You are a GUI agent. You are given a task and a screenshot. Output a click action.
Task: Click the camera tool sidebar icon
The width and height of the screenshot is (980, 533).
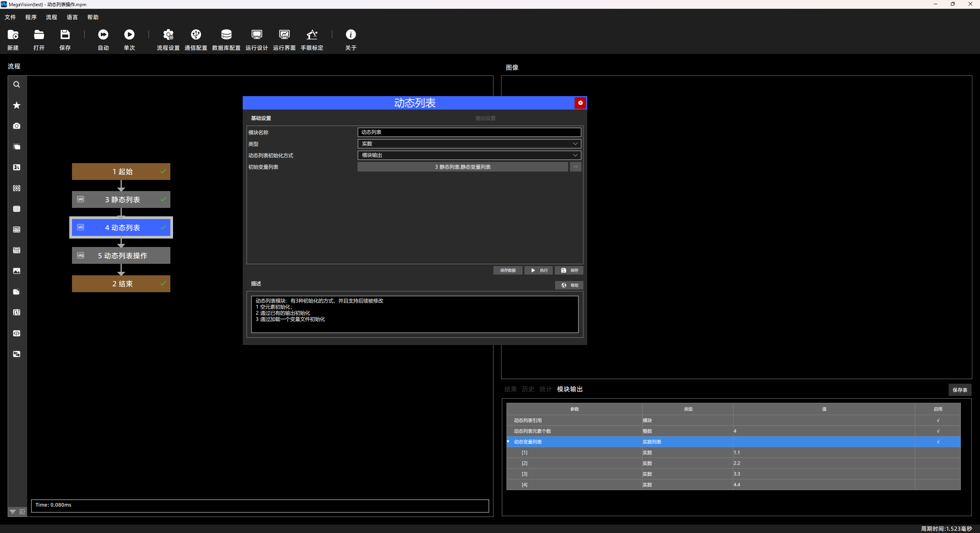point(16,126)
